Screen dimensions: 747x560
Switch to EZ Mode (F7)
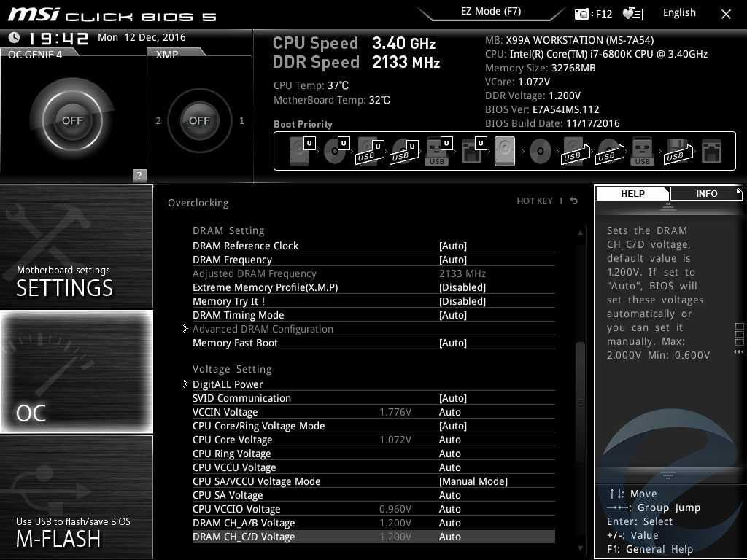pos(491,12)
